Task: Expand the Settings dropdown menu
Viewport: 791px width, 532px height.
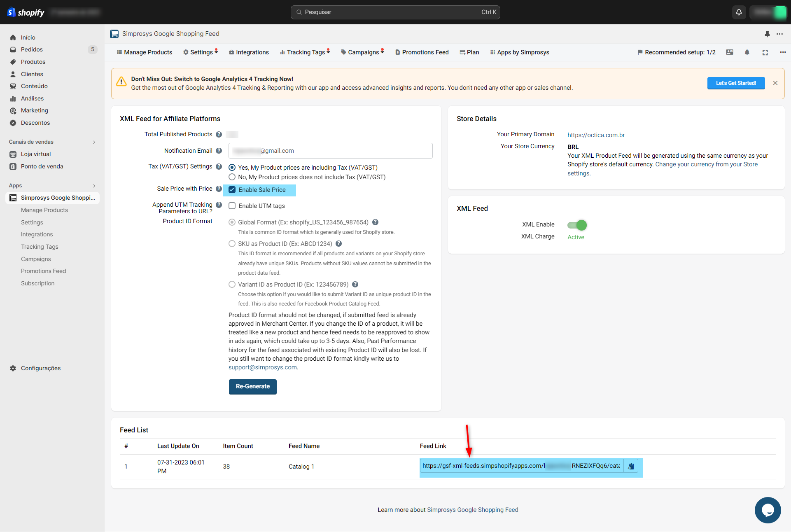Action: click(x=201, y=52)
